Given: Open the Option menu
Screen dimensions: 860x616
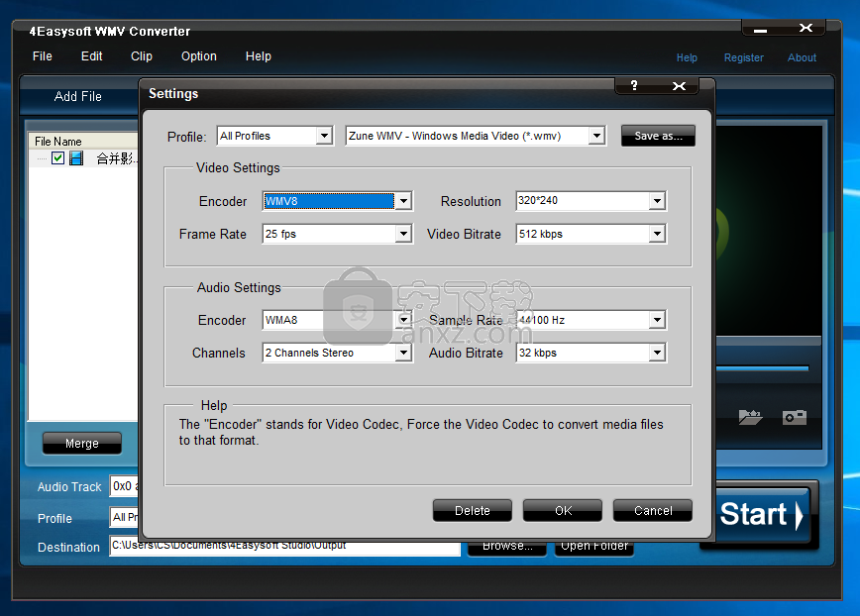Looking at the screenshot, I should (x=199, y=56).
